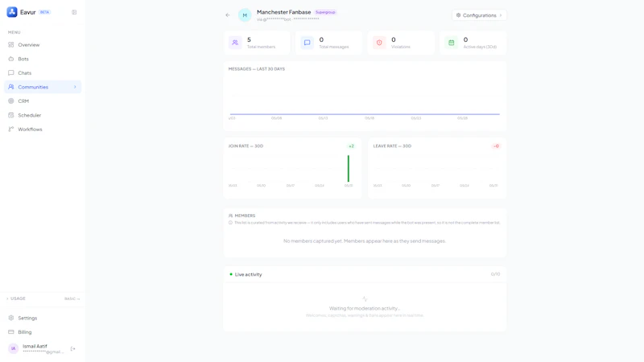Screen dimensions: 644x362
Task: Click the Leave Rate — 30D heading
Action: tap(392, 146)
